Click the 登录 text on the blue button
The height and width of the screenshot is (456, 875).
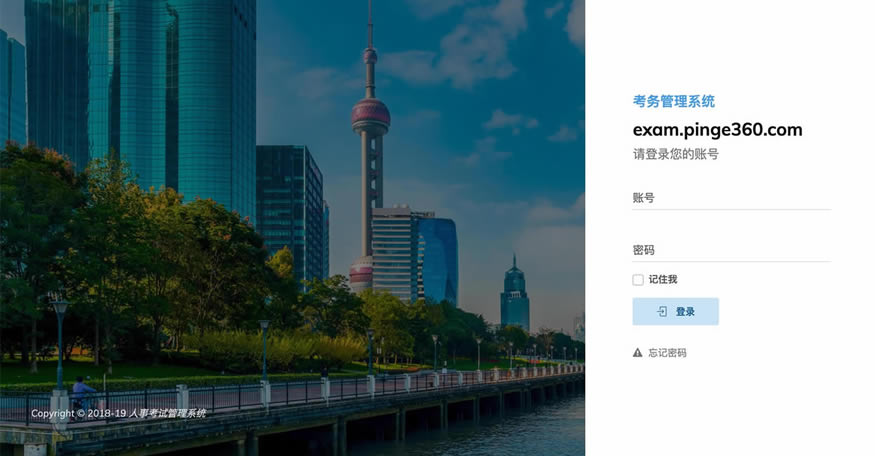(x=685, y=312)
